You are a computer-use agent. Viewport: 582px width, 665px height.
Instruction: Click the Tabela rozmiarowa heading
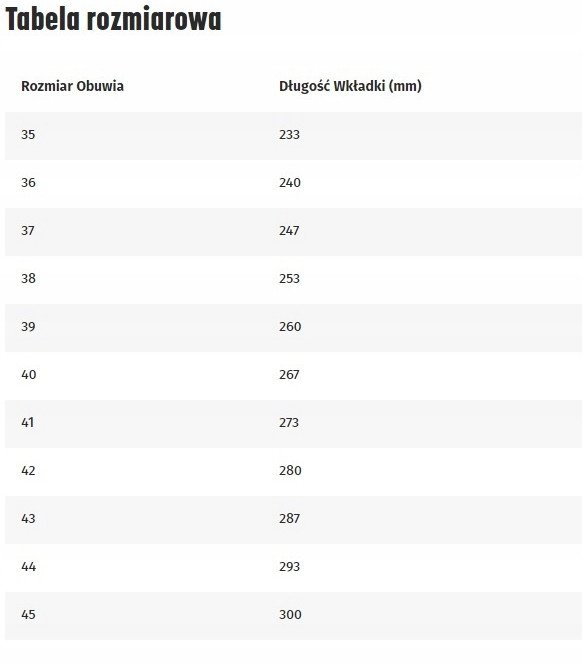(113, 20)
